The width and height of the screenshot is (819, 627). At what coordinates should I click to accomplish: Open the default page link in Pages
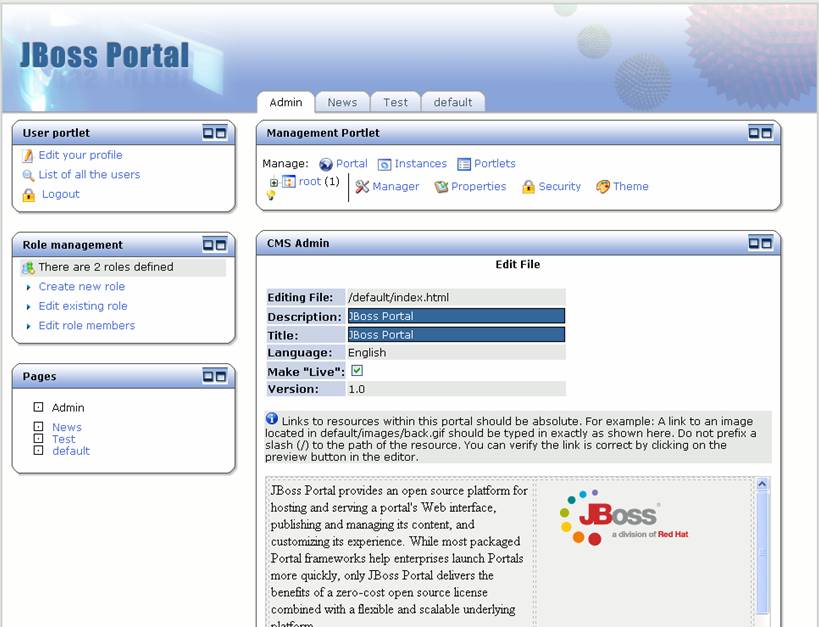click(x=71, y=450)
